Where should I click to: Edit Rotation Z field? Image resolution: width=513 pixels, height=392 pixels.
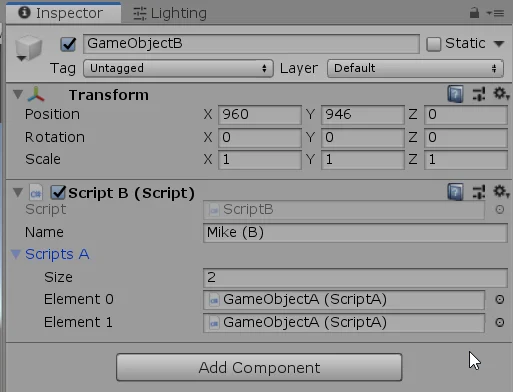click(x=466, y=137)
